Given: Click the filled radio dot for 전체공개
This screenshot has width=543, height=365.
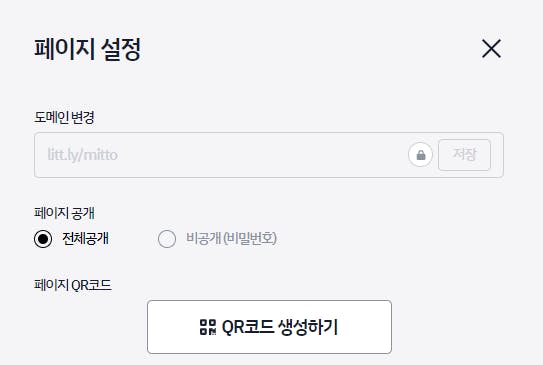Looking at the screenshot, I should [x=43, y=239].
